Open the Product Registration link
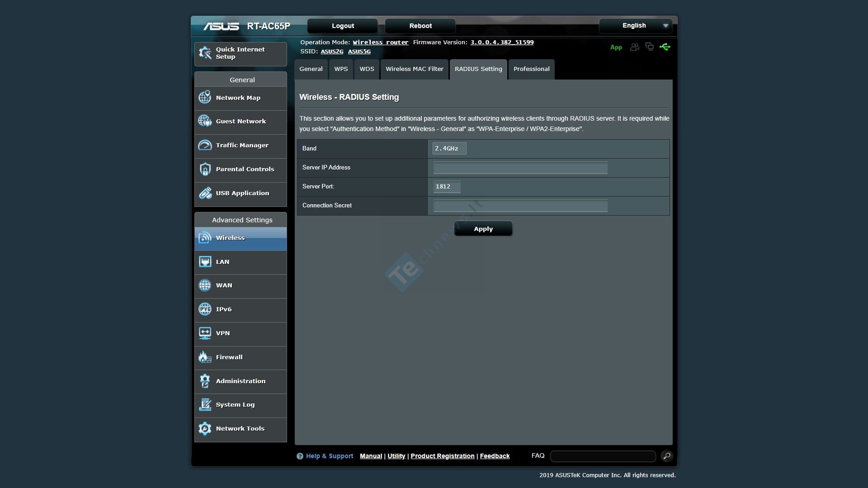This screenshot has height=488, width=868. pyautogui.click(x=443, y=456)
